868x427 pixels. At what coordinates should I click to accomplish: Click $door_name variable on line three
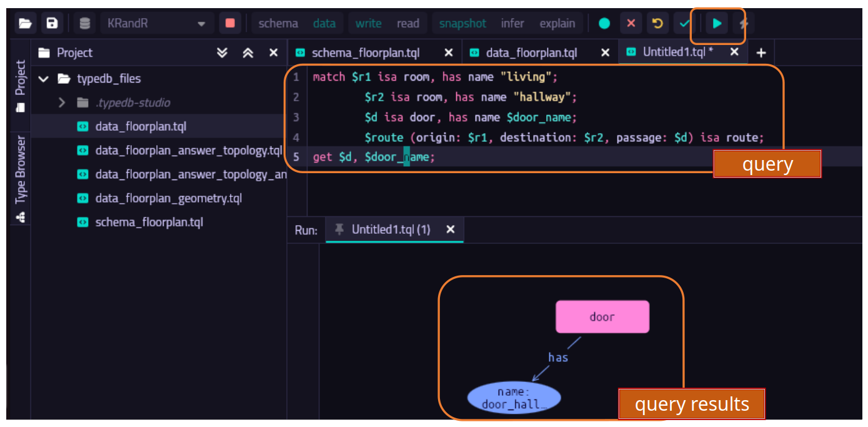click(x=539, y=117)
